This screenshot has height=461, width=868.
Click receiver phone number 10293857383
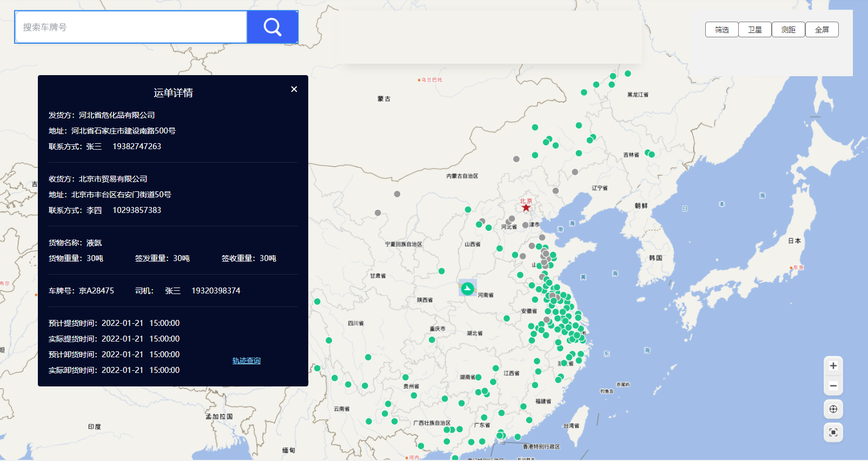[x=137, y=210]
